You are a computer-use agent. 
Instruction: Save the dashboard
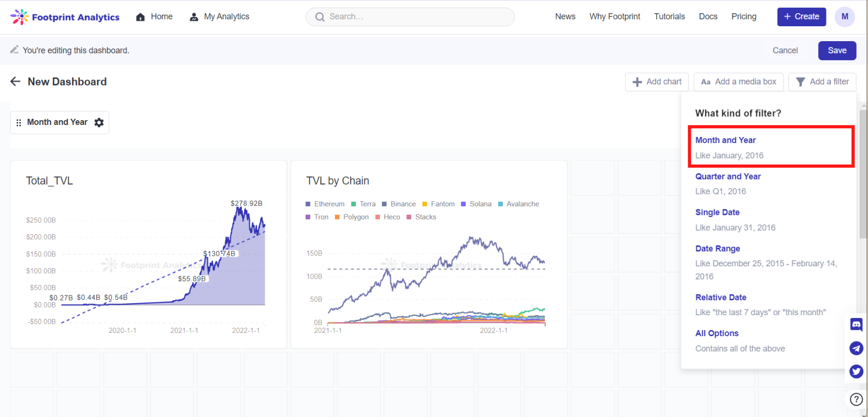pos(837,51)
